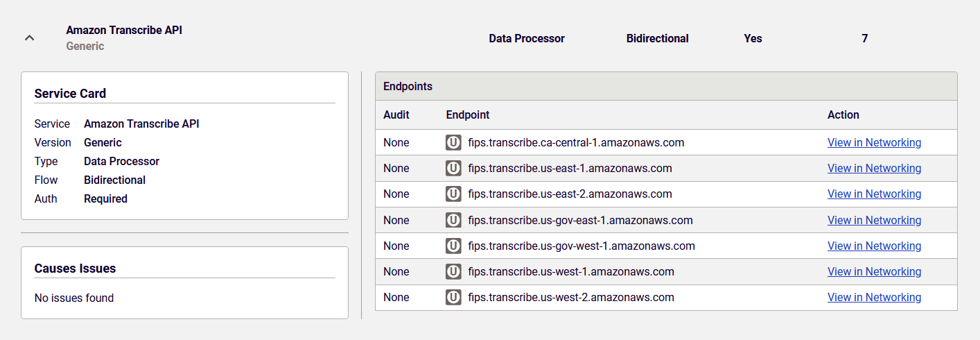Click the Bidirectional value in header row
The height and width of the screenshot is (340, 980).
tap(658, 39)
